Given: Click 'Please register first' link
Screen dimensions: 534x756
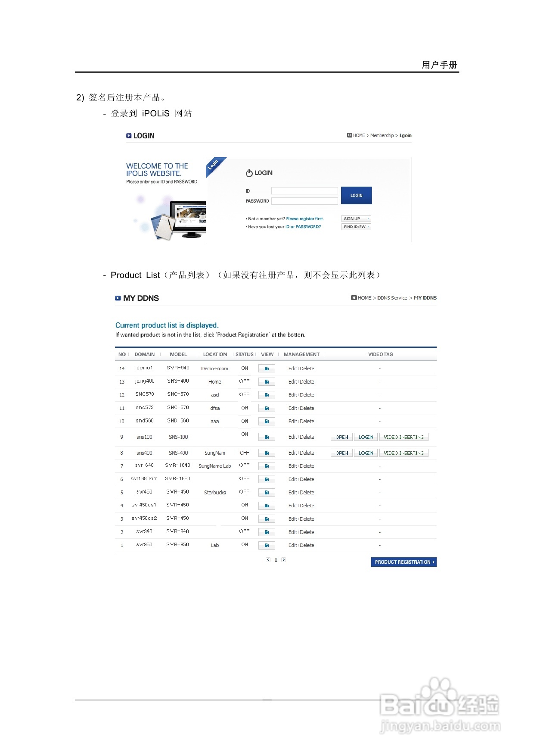Looking at the screenshot, I should click(305, 219).
